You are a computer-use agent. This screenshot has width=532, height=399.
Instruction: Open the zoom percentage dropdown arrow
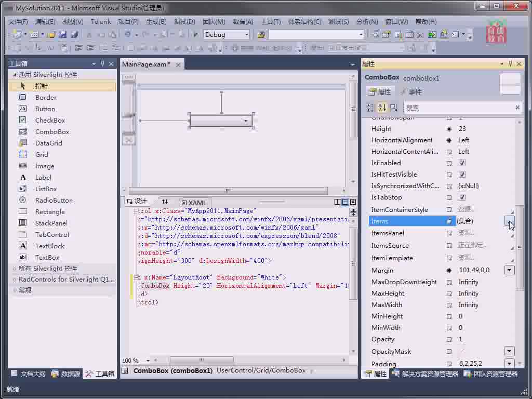148,361
